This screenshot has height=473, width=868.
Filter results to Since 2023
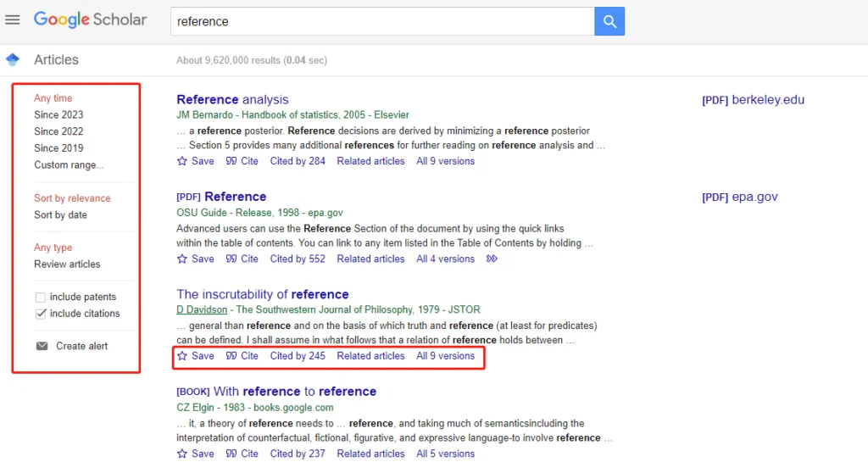[58, 114]
